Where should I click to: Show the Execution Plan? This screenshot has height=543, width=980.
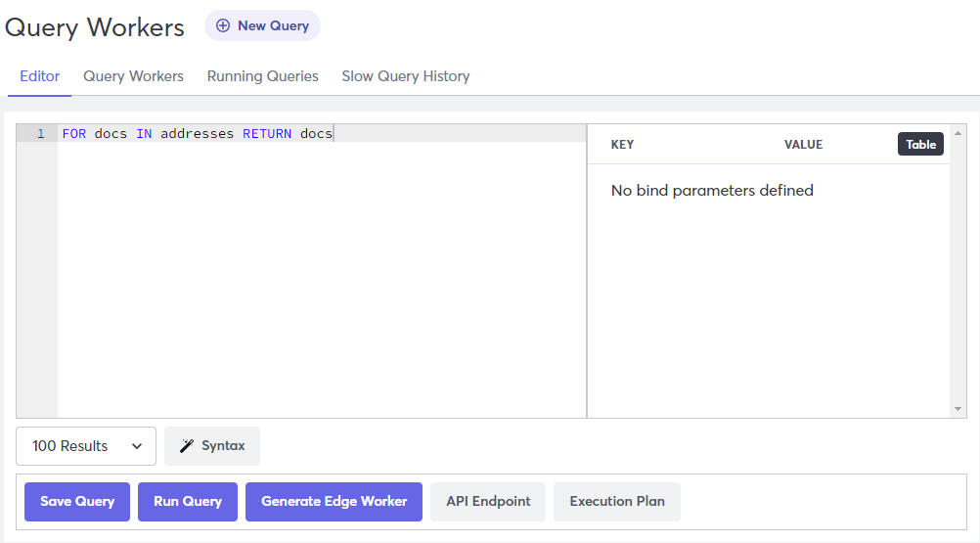[617, 502]
